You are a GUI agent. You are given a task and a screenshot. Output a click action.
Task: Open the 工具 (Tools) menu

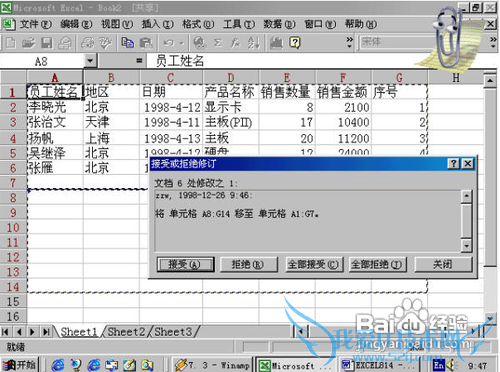coord(239,24)
